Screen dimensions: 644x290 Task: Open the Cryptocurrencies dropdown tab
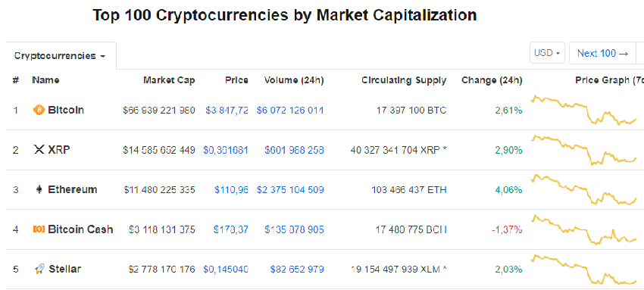(x=61, y=56)
